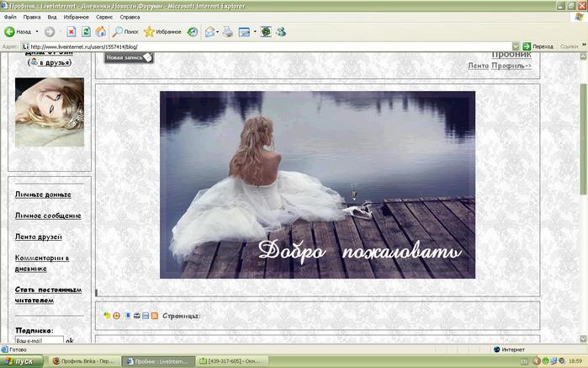The width and height of the screenshot is (588, 368).
Task: Click the blonde woman avatar thumbnail
Action: point(50,112)
